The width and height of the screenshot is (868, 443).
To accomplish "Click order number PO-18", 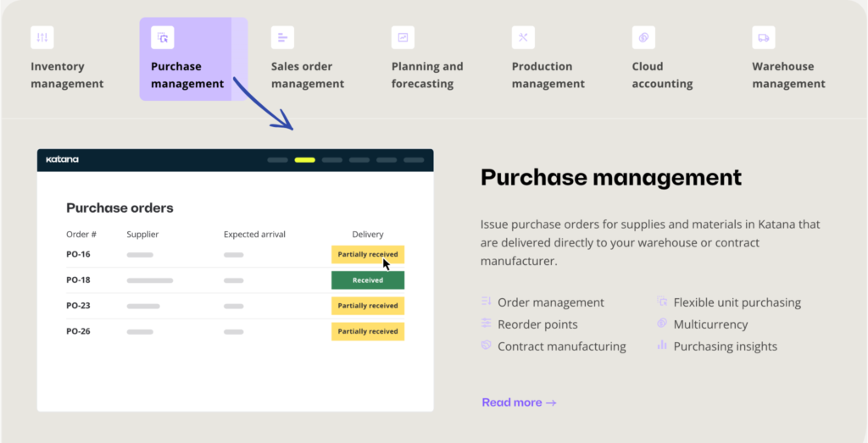I will (78, 280).
